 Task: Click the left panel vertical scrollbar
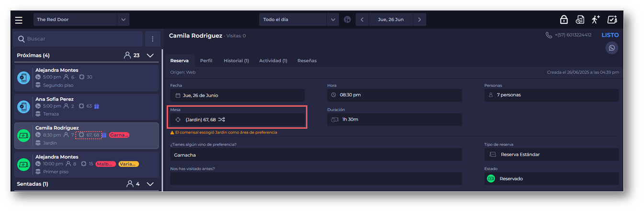pos(162,120)
